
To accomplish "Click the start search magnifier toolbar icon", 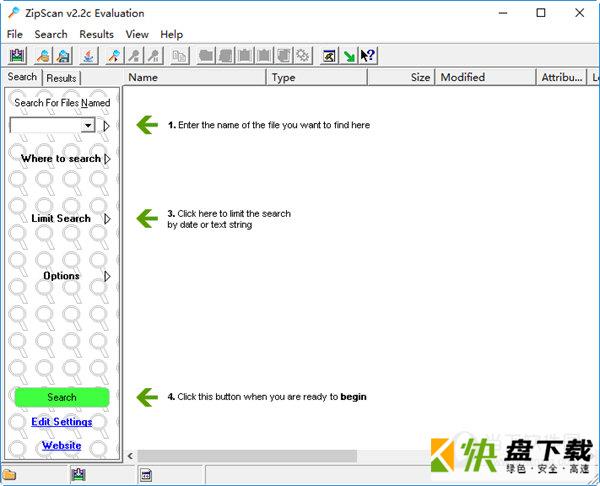I will click(114, 56).
